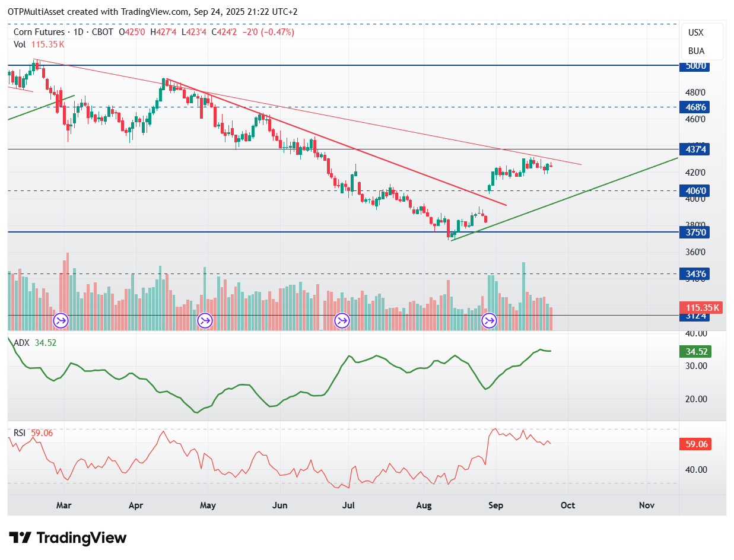The height and width of the screenshot is (560, 734).
Task: Click the Sep label on time axis
Action: [x=495, y=505]
